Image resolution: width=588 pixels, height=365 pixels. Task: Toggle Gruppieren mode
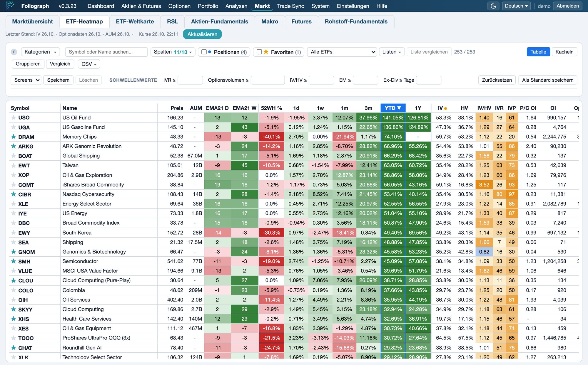(x=28, y=64)
